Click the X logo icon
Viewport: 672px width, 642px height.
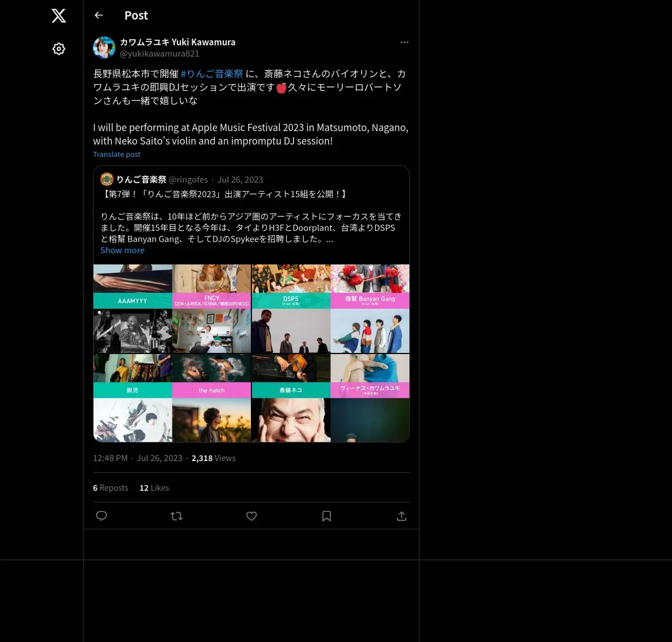click(x=59, y=16)
